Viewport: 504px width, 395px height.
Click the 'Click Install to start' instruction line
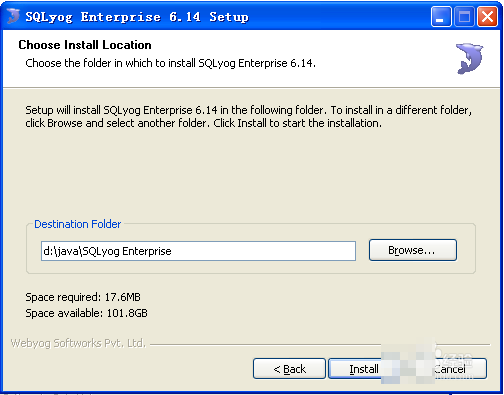coord(203,123)
